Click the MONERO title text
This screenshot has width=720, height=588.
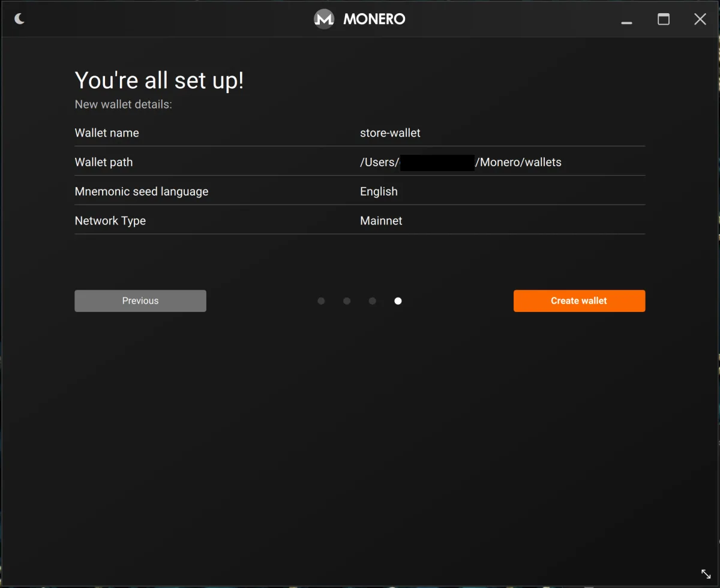pyautogui.click(x=374, y=19)
